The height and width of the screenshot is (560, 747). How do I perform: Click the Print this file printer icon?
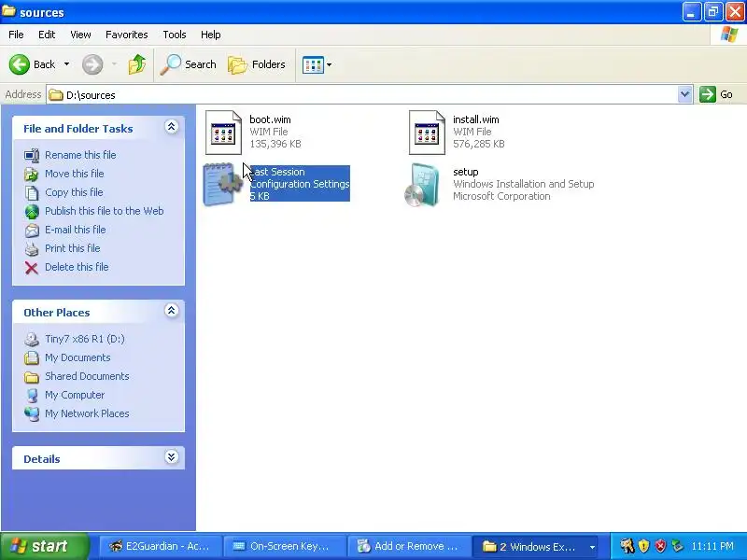(32, 249)
